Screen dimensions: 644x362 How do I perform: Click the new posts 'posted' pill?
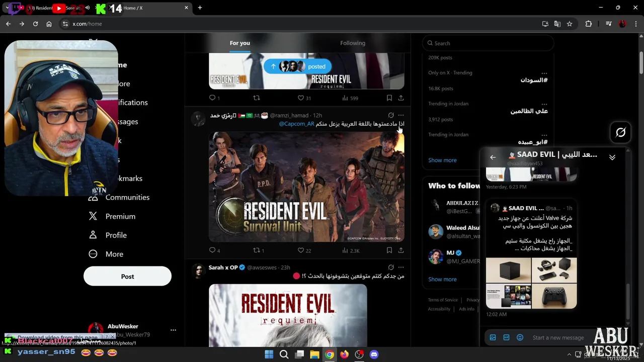[297, 66]
